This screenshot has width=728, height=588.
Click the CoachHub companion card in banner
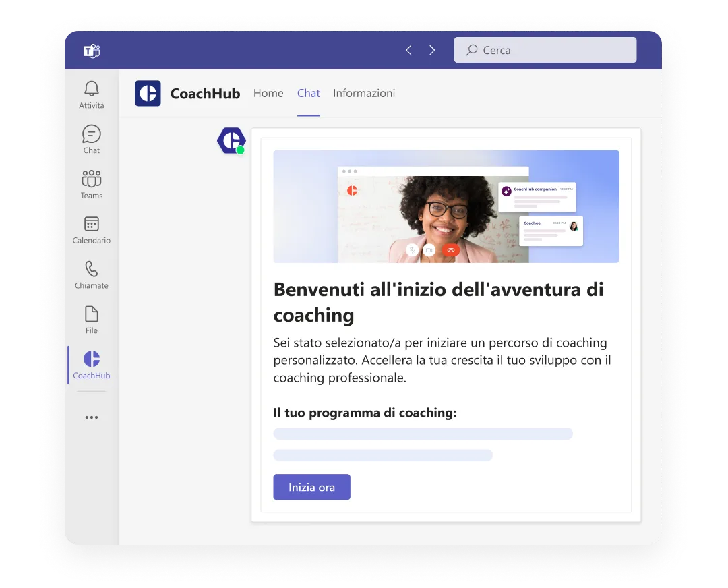point(537,197)
